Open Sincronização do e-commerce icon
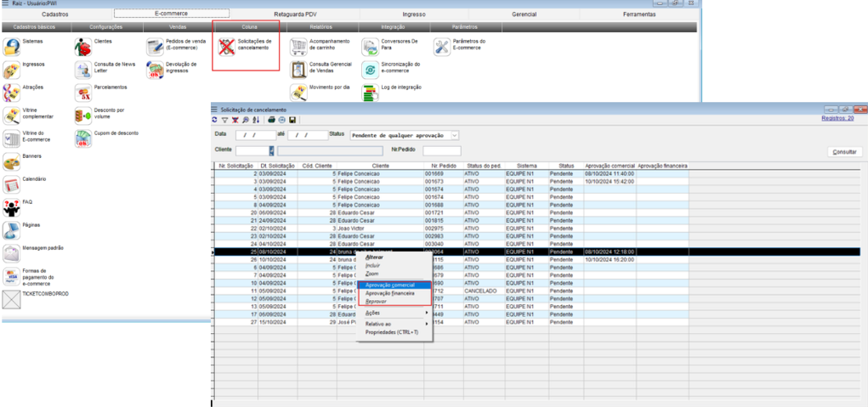 click(369, 70)
